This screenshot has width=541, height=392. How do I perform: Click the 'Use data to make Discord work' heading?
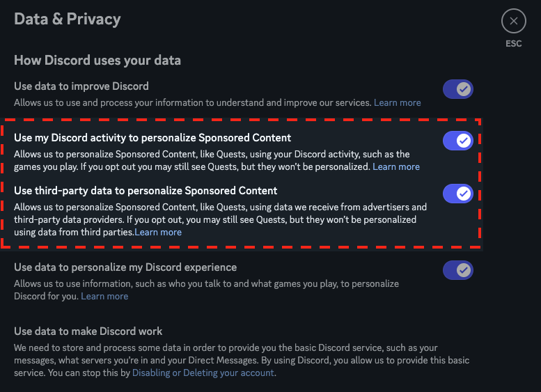(x=88, y=331)
